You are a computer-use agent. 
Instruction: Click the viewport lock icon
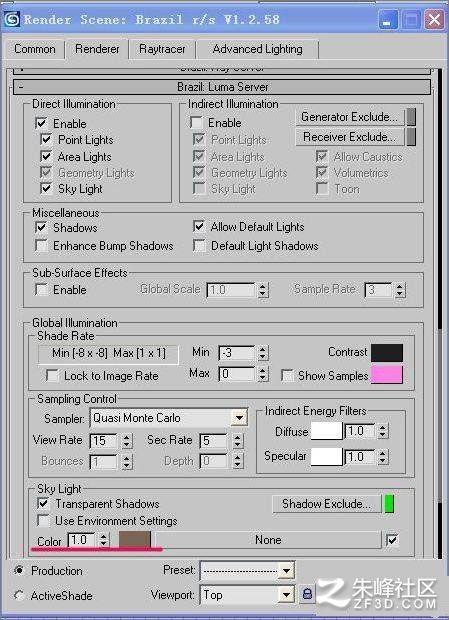pyautogui.click(x=308, y=594)
